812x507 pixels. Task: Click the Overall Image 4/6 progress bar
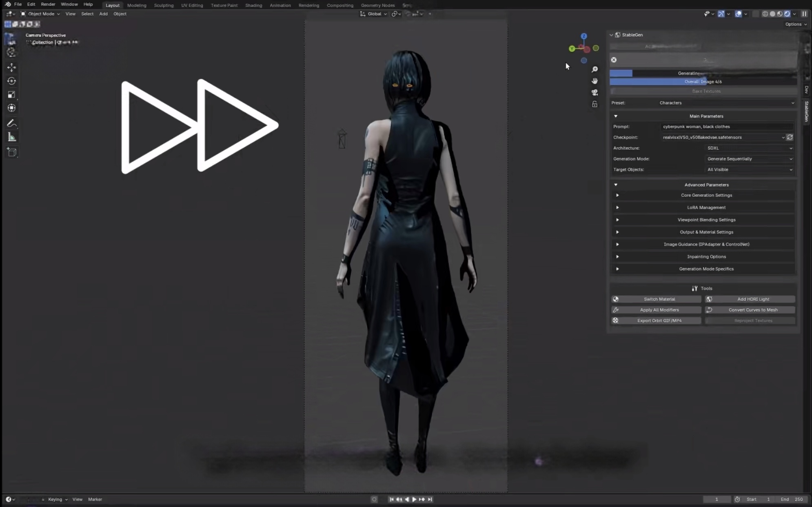click(703, 82)
